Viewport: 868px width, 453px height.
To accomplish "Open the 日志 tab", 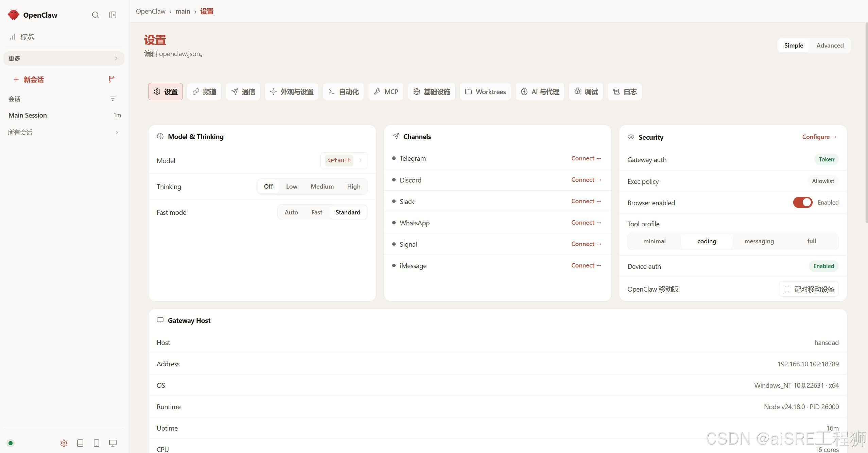I will point(625,92).
